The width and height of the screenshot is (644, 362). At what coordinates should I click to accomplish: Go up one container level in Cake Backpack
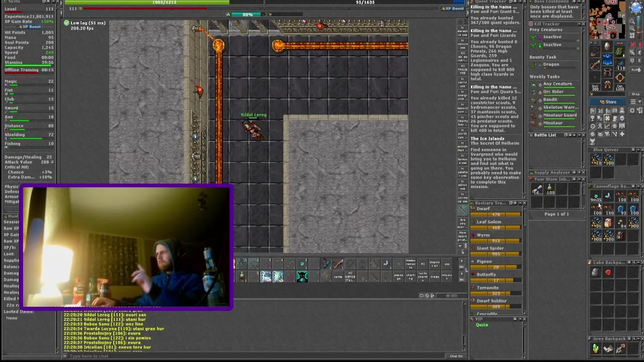point(634,262)
